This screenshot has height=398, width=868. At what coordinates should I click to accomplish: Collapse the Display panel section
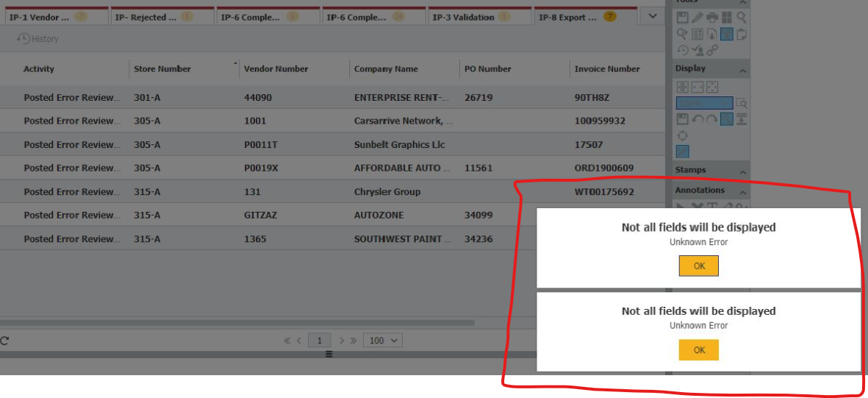click(742, 71)
